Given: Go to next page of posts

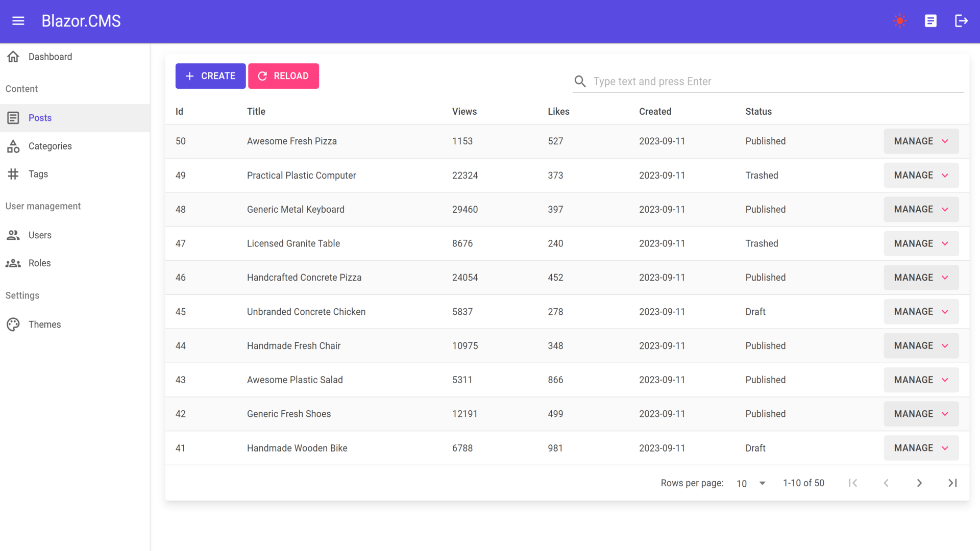Looking at the screenshot, I should pos(919,483).
